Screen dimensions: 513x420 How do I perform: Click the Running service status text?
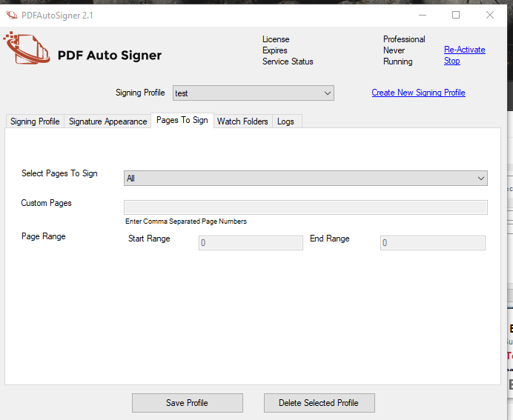pyautogui.click(x=398, y=61)
